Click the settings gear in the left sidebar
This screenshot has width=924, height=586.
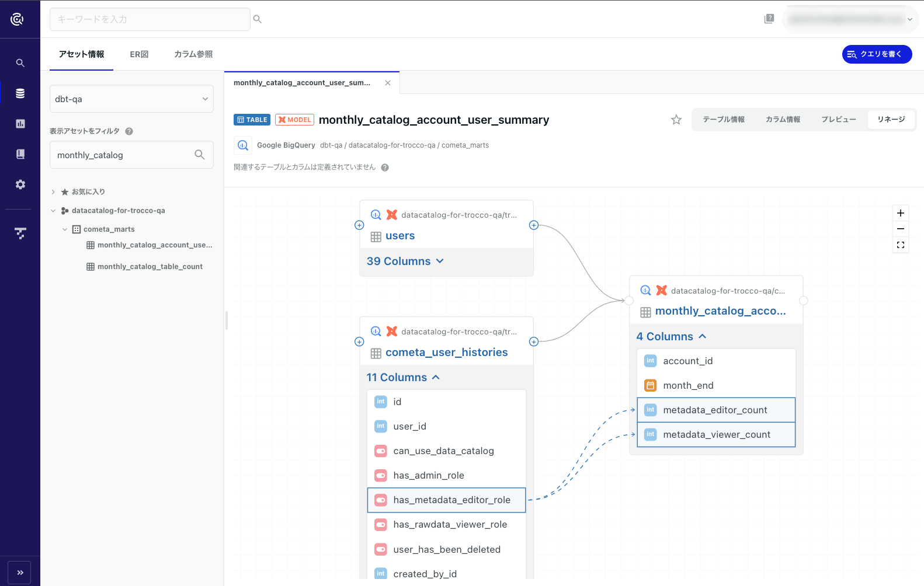tap(20, 184)
